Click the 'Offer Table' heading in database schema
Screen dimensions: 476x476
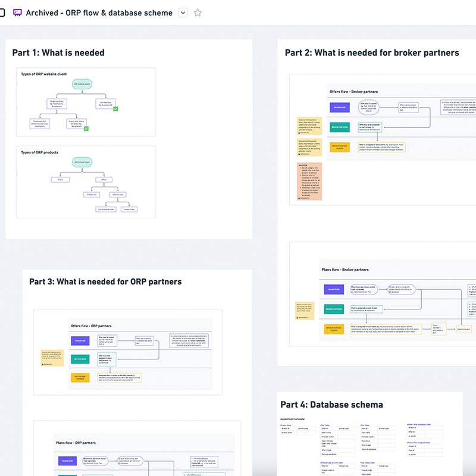click(325, 425)
